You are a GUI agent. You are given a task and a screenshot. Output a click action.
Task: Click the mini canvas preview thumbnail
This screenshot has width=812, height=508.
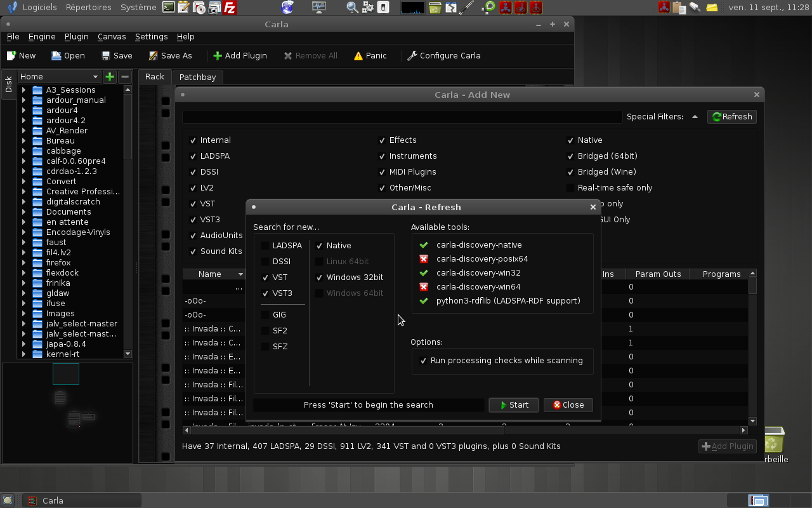[67, 412]
